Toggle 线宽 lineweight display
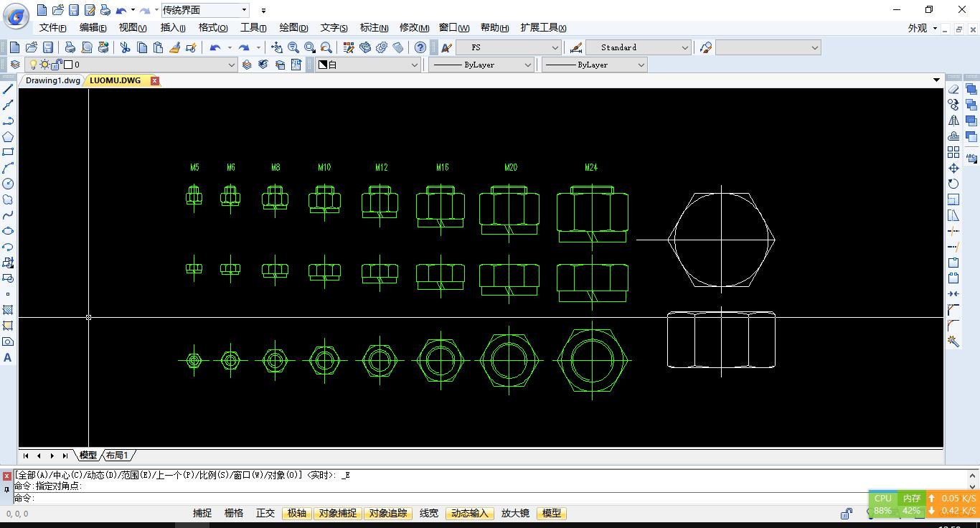The width and height of the screenshot is (980, 528). [429, 513]
